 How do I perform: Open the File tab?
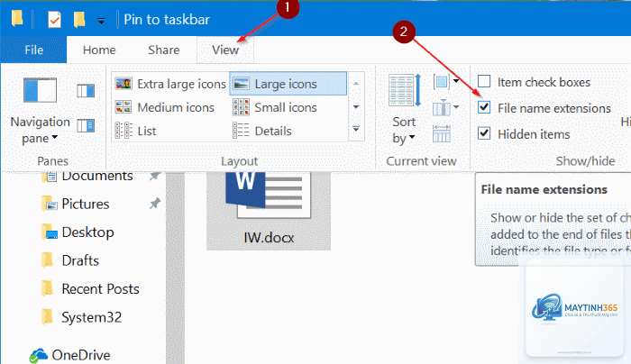click(x=33, y=50)
